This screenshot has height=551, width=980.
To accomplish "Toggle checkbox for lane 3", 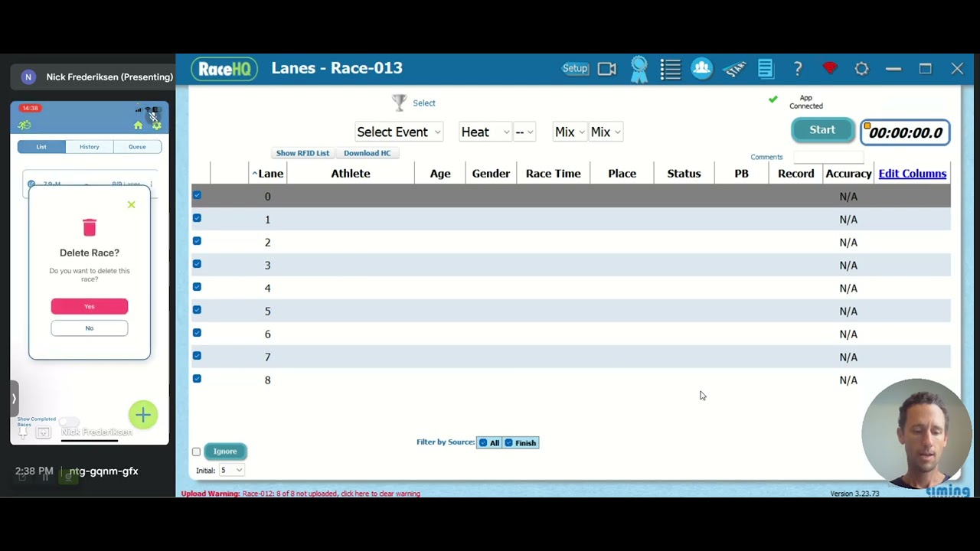I will pos(197,265).
